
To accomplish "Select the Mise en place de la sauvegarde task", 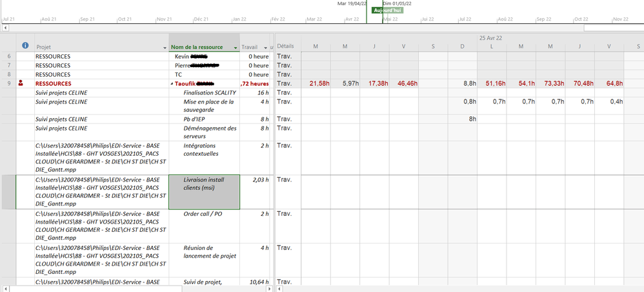I will [x=204, y=106].
